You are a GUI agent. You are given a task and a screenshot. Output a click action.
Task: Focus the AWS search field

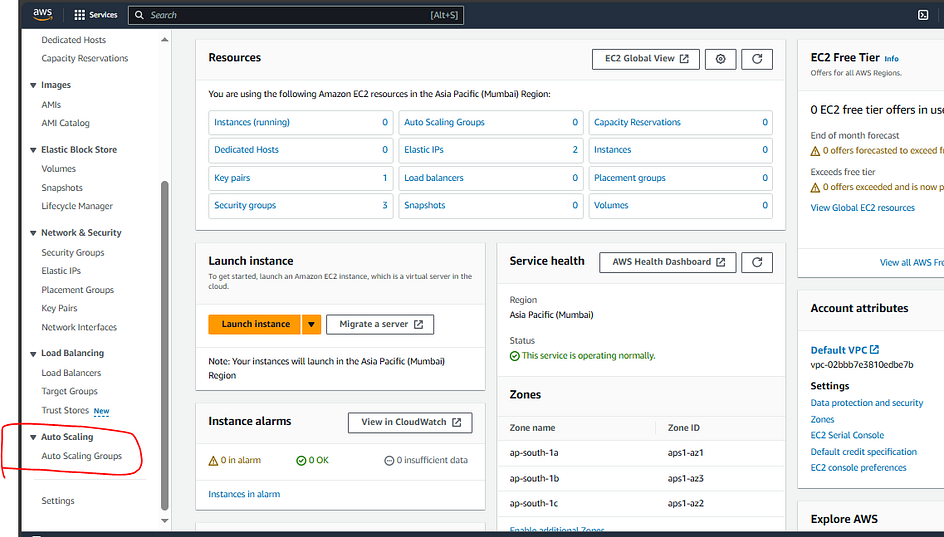(x=296, y=15)
